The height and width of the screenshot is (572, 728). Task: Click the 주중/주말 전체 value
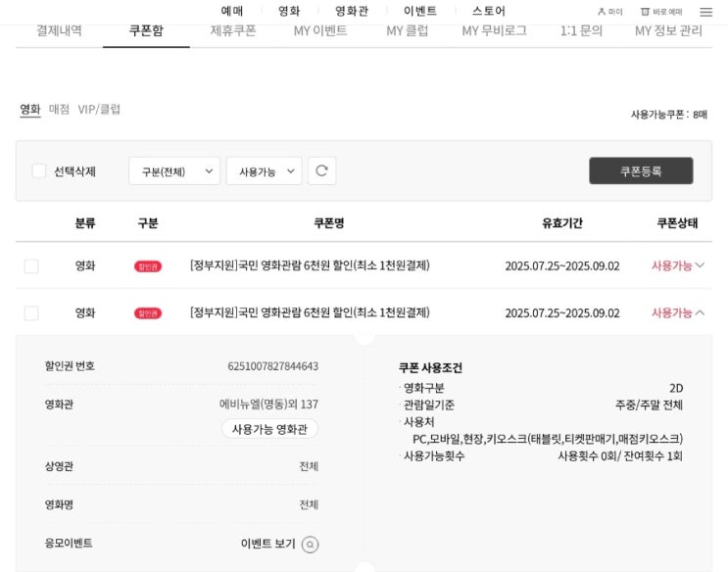(649, 405)
